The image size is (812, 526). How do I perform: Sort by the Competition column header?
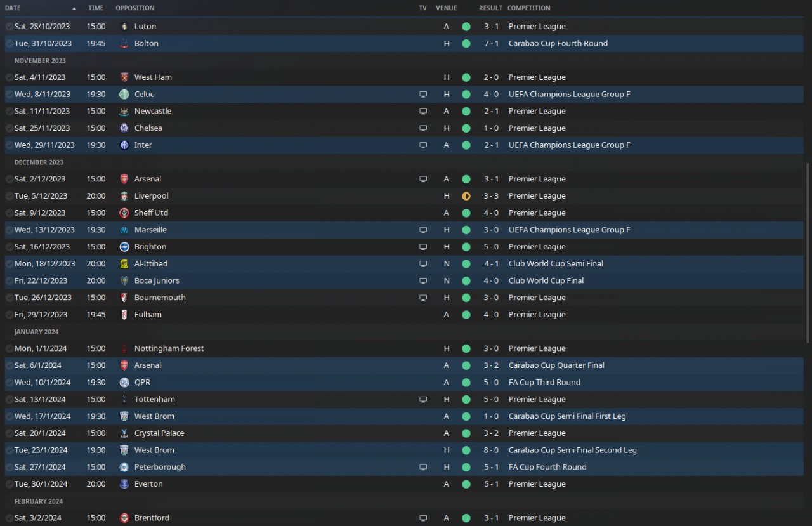[529, 8]
